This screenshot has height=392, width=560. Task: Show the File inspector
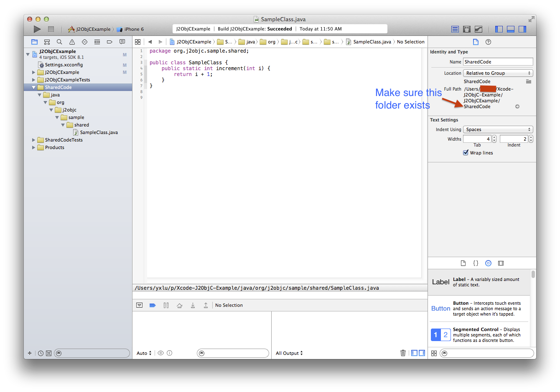tap(476, 42)
